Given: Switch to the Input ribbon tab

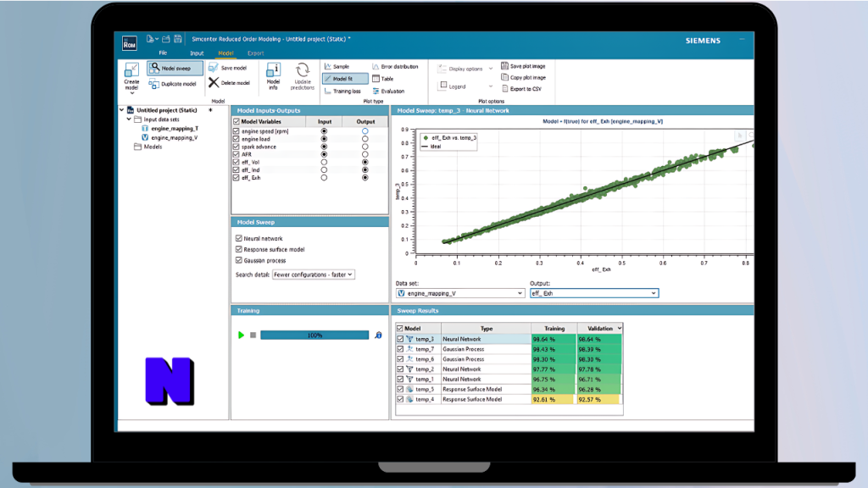Looking at the screenshot, I should coord(197,53).
